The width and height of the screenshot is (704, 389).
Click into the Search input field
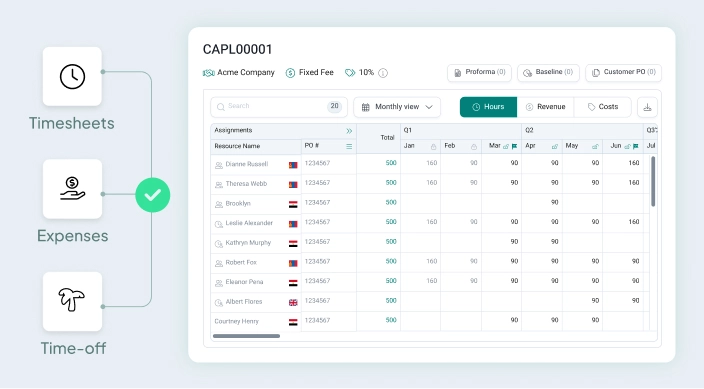[278, 107]
